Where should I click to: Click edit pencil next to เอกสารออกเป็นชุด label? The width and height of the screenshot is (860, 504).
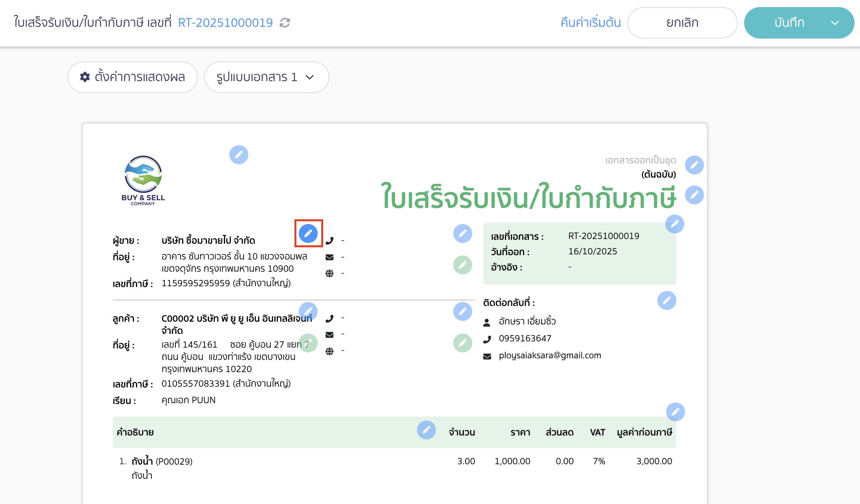tap(694, 165)
